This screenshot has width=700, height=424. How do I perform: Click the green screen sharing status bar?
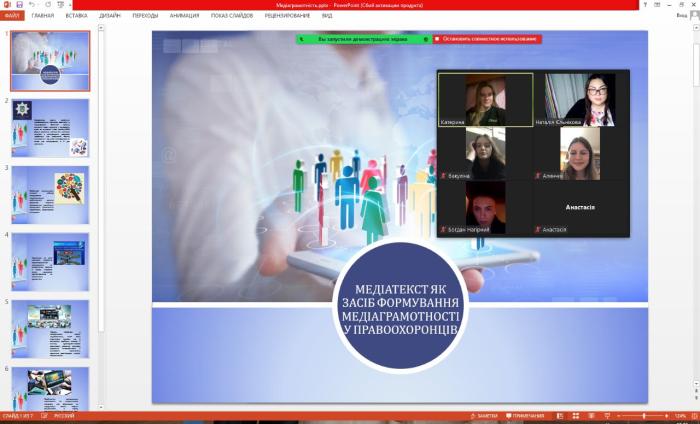(x=362, y=39)
